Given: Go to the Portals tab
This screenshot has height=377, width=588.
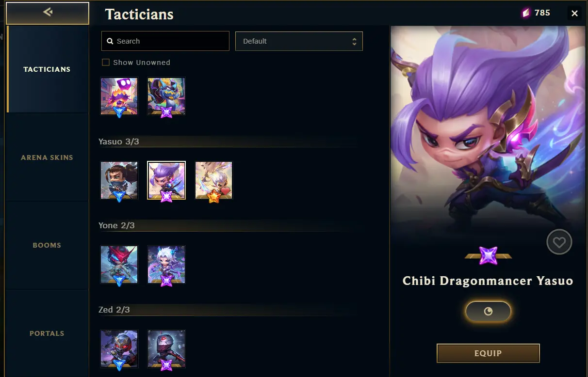Looking at the screenshot, I should tap(47, 333).
